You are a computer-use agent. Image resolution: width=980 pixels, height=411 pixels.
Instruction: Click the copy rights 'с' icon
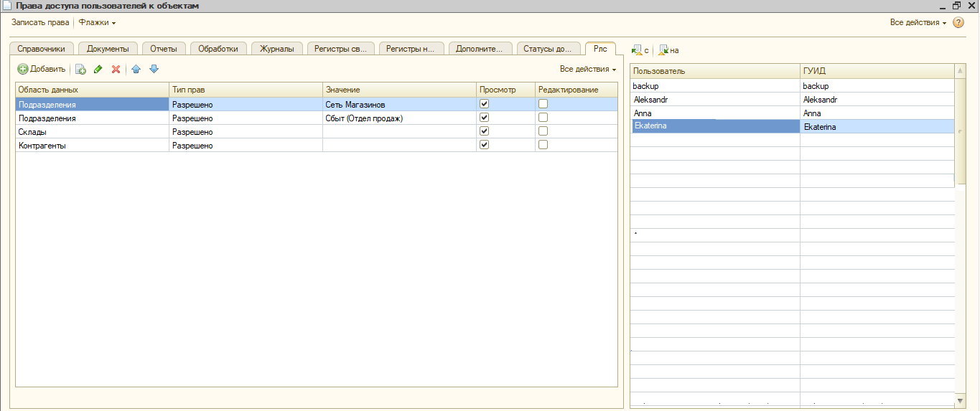636,50
